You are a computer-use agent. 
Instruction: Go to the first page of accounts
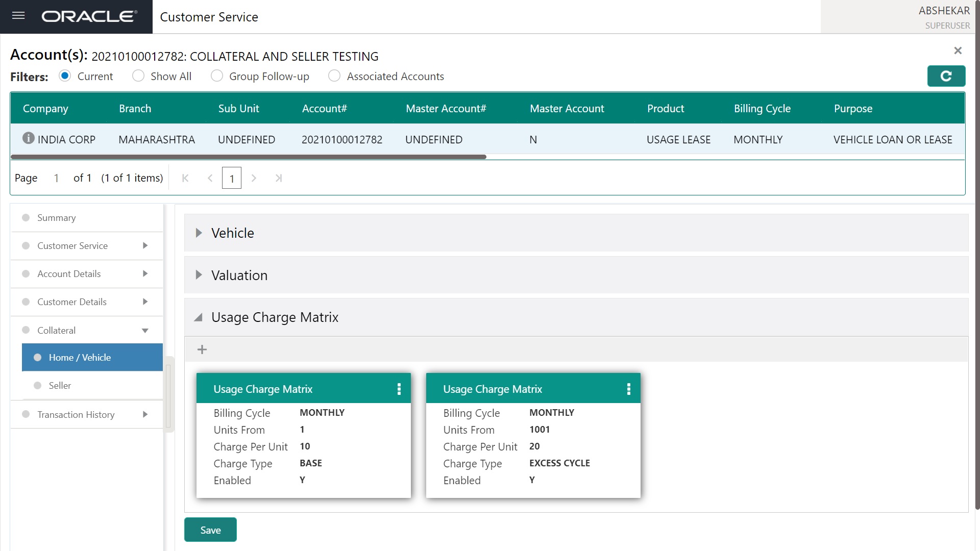tap(185, 178)
